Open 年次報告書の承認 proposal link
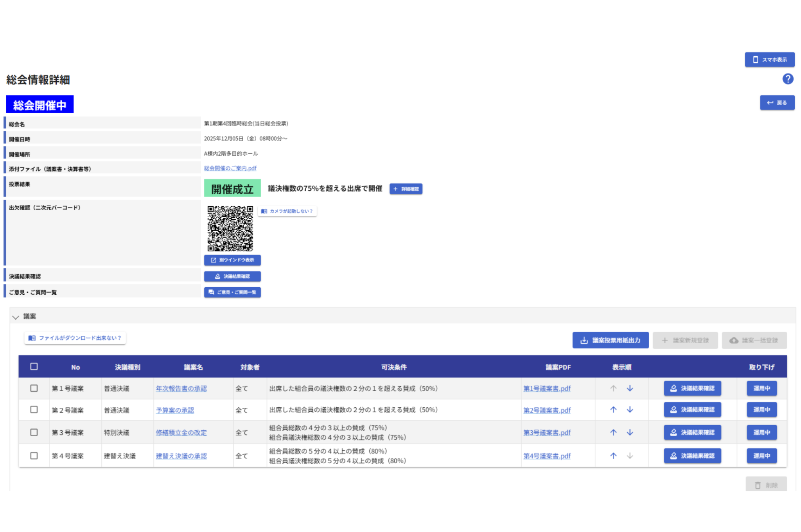 (181, 389)
